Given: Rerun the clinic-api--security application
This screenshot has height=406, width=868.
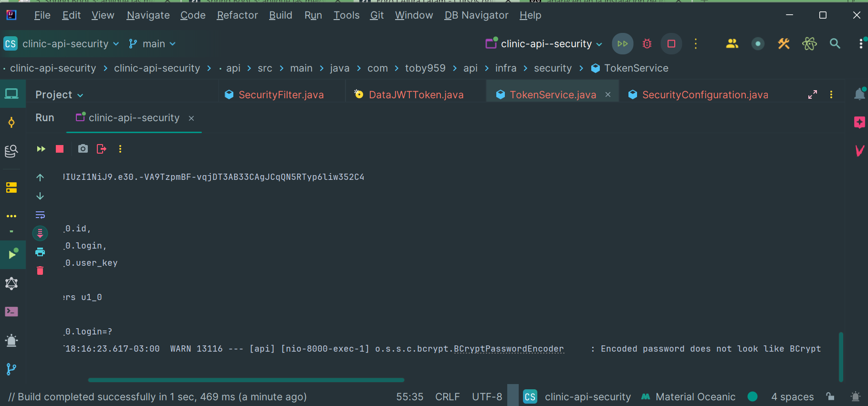Looking at the screenshot, I should click(x=41, y=149).
